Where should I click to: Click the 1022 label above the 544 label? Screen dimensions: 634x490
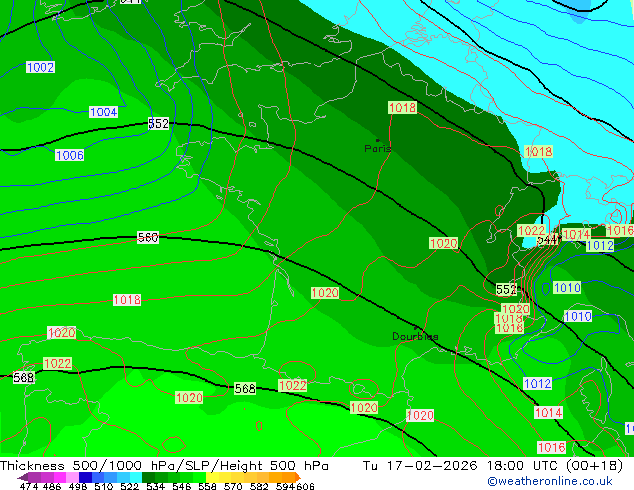[x=531, y=230]
